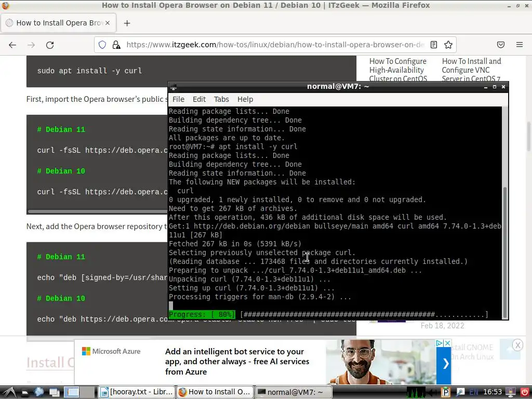Click the 'sudo apt install -y curl' code
Viewport: 532px width, 399px height.
(x=89, y=71)
